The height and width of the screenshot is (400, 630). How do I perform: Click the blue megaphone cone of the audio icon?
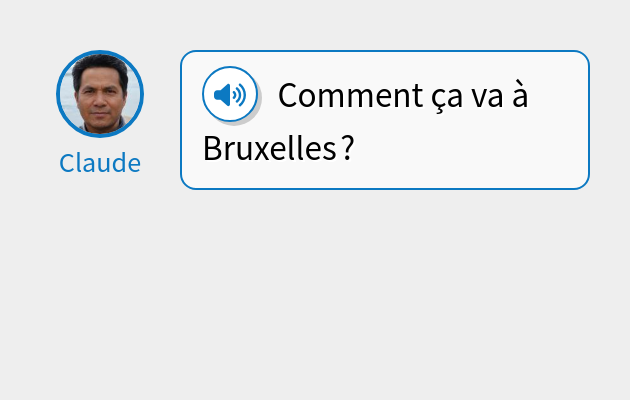coord(222,95)
